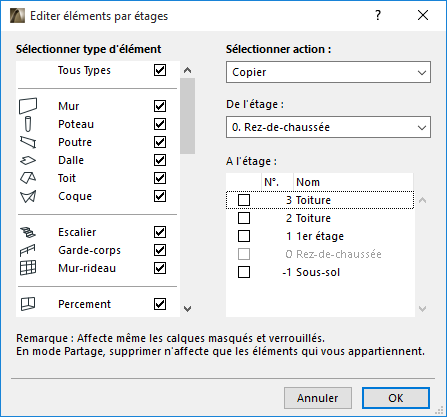Click the Coque shell icon
Screen dimensions: 447x417
pyautogui.click(x=28, y=196)
